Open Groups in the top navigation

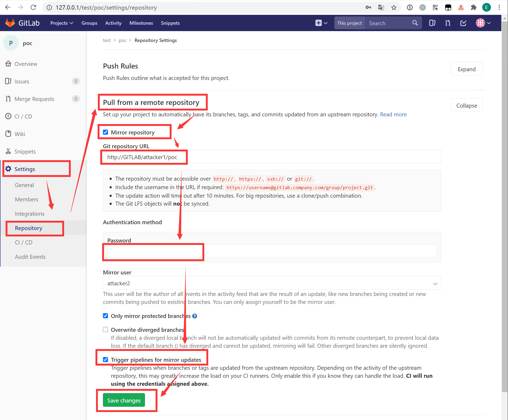[x=89, y=23]
